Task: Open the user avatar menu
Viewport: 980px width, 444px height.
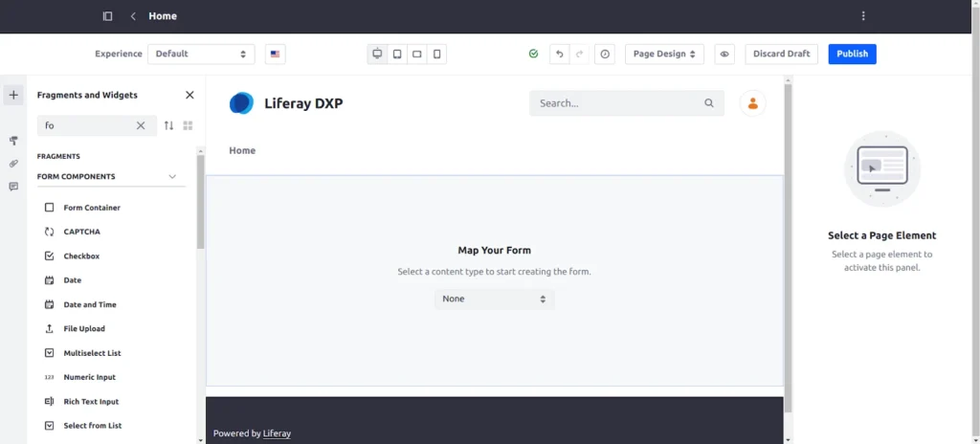Action: pos(752,103)
